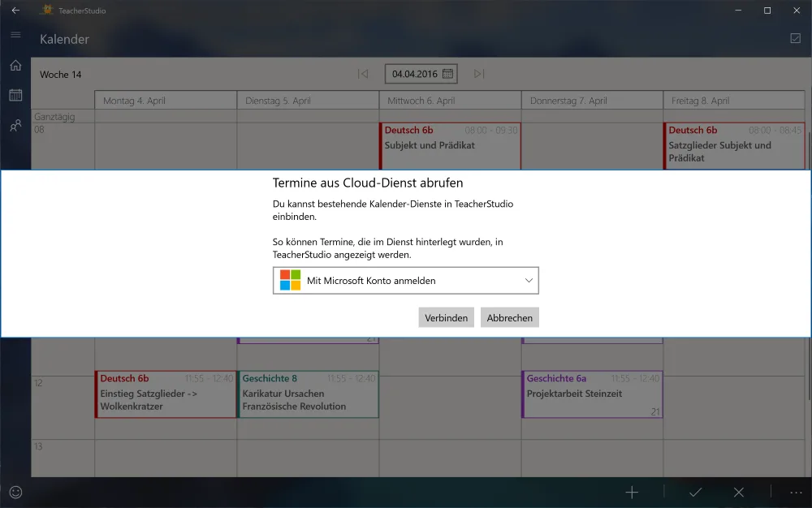Viewport: 812px width, 508px height.
Task: Click the 'Woche 14' label
Action: (x=61, y=75)
